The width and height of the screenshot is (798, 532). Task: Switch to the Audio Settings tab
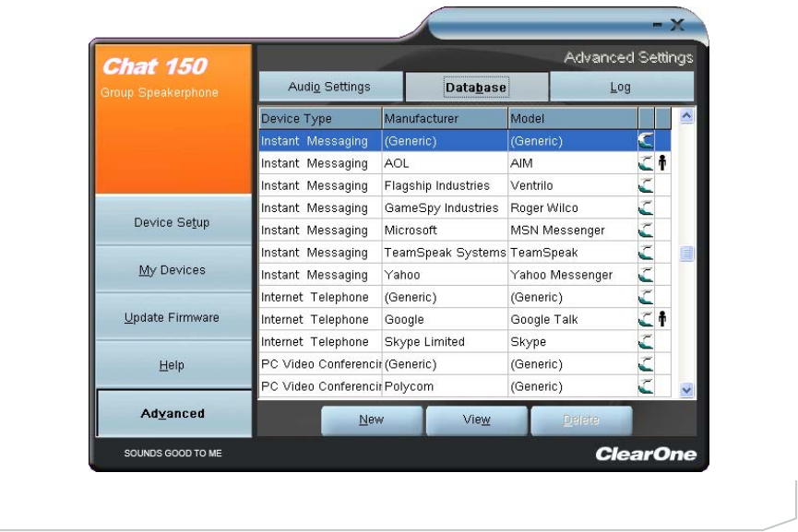pos(330,87)
